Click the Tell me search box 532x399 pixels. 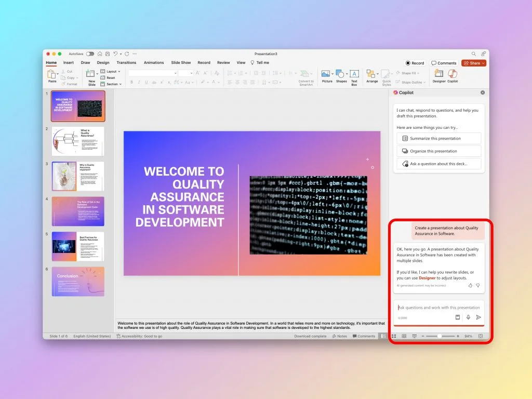(260, 63)
